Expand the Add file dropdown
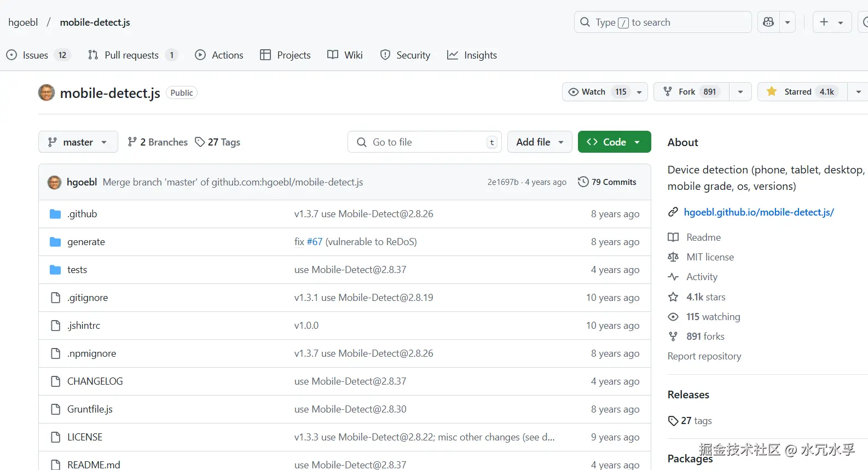The height and width of the screenshot is (470, 868). click(x=540, y=142)
